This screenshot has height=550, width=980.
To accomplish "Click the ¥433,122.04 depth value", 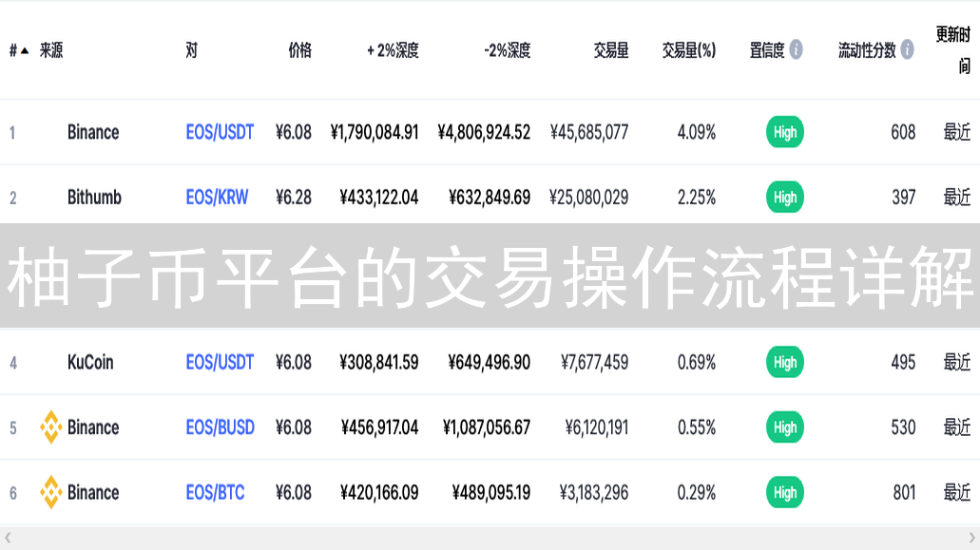I will (378, 198).
